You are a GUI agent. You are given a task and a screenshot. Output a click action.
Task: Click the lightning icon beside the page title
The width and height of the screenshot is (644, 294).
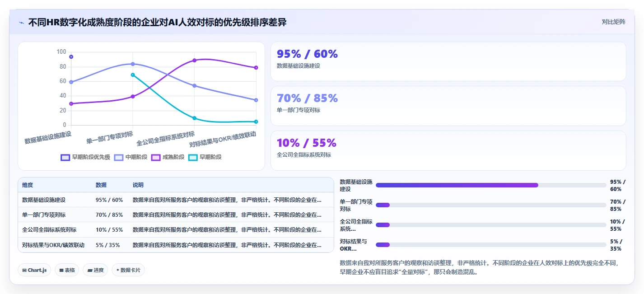[21, 23]
